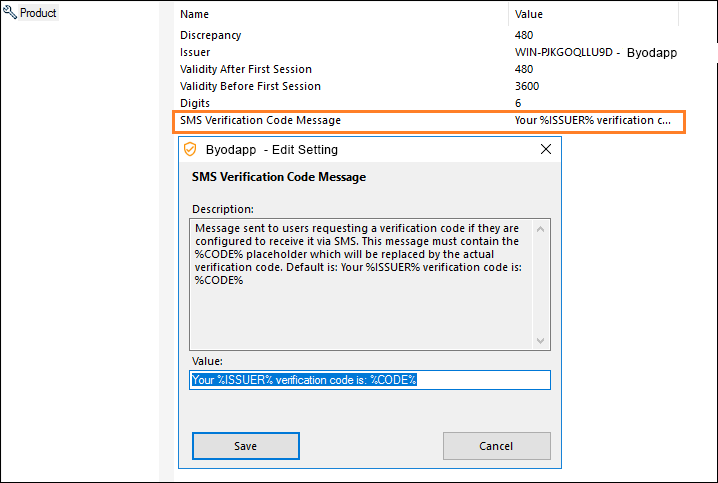Close the Edit Setting dialog
The image size is (718, 483).
click(546, 149)
